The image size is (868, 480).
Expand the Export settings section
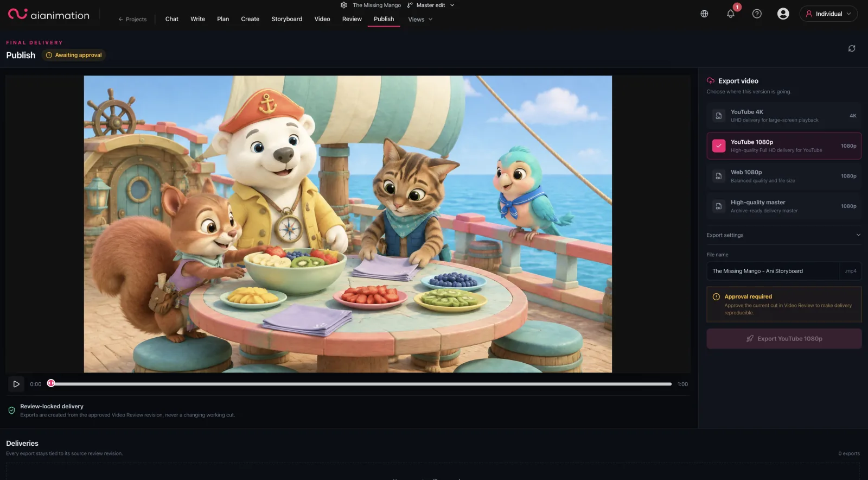784,235
